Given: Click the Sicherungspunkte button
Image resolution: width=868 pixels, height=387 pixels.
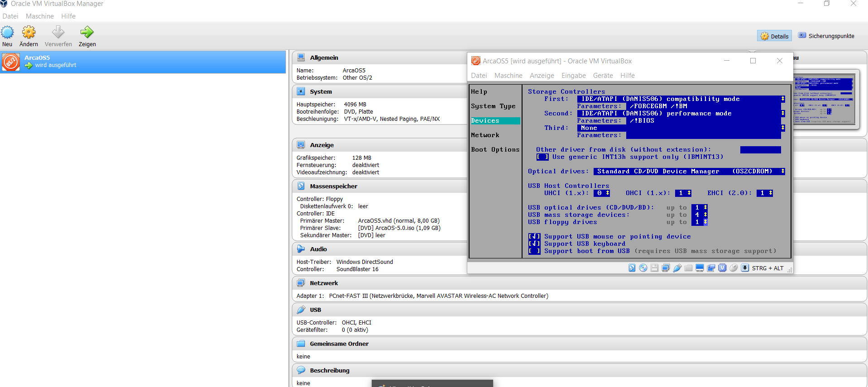Looking at the screenshot, I should [826, 36].
